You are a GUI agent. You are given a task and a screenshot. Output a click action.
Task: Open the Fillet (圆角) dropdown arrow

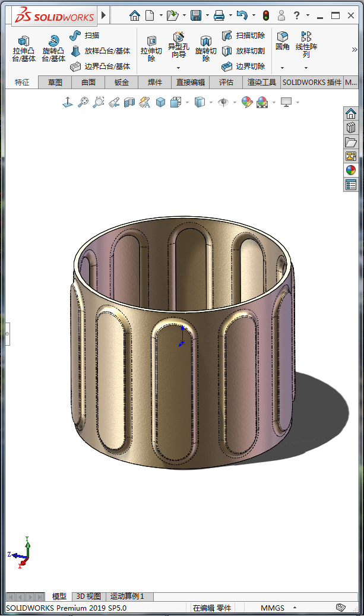[282, 68]
